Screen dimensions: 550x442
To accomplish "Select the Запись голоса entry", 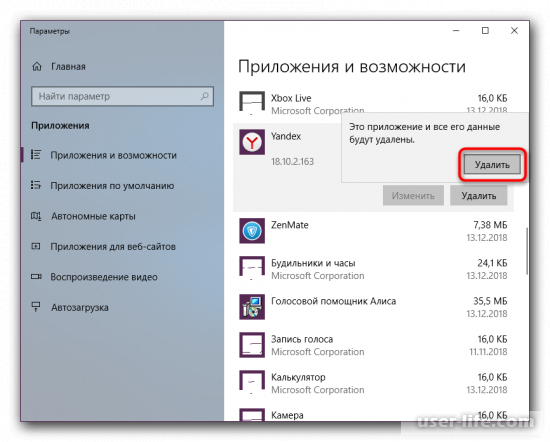I will coord(374,345).
